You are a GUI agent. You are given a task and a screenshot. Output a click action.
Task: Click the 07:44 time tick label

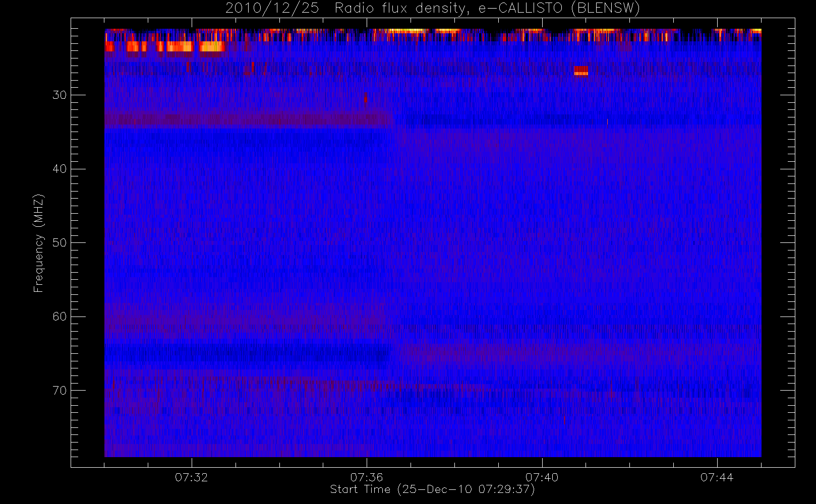(x=717, y=477)
